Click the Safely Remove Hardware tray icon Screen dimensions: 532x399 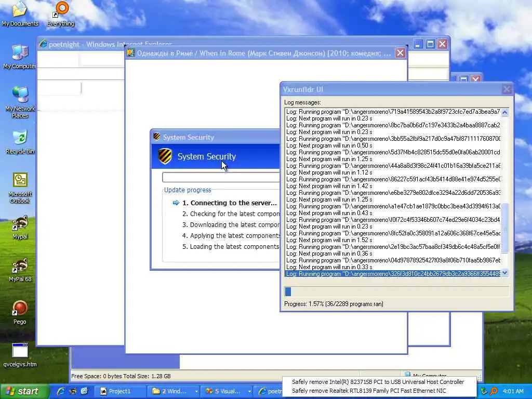pos(484,391)
